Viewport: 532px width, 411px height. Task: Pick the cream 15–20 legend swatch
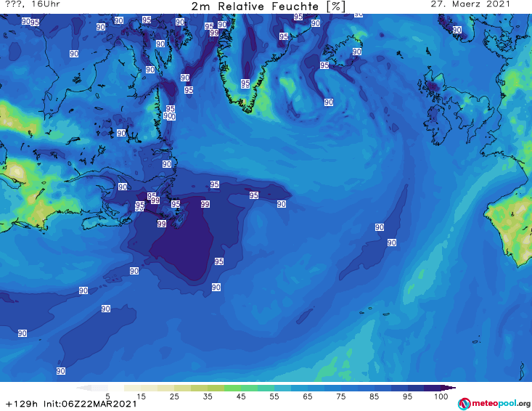(x=149, y=388)
